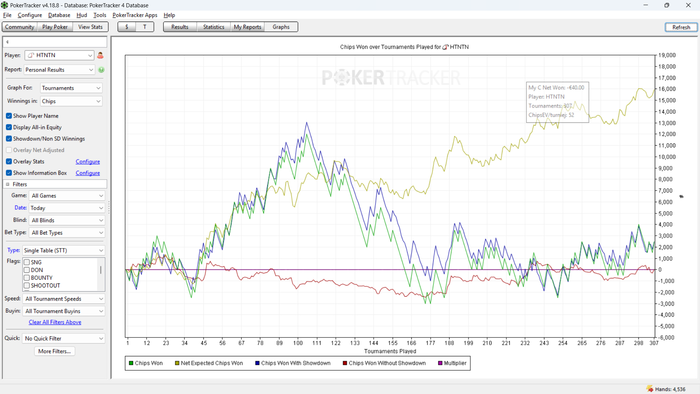Click the purple Multiplier legend marker
This screenshot has height=394, width=700.
pos(440,363)
